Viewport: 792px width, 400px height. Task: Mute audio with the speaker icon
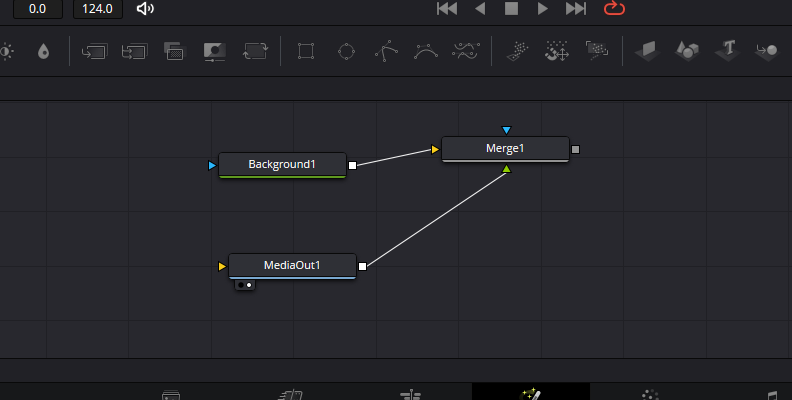(x=146, y=9)
